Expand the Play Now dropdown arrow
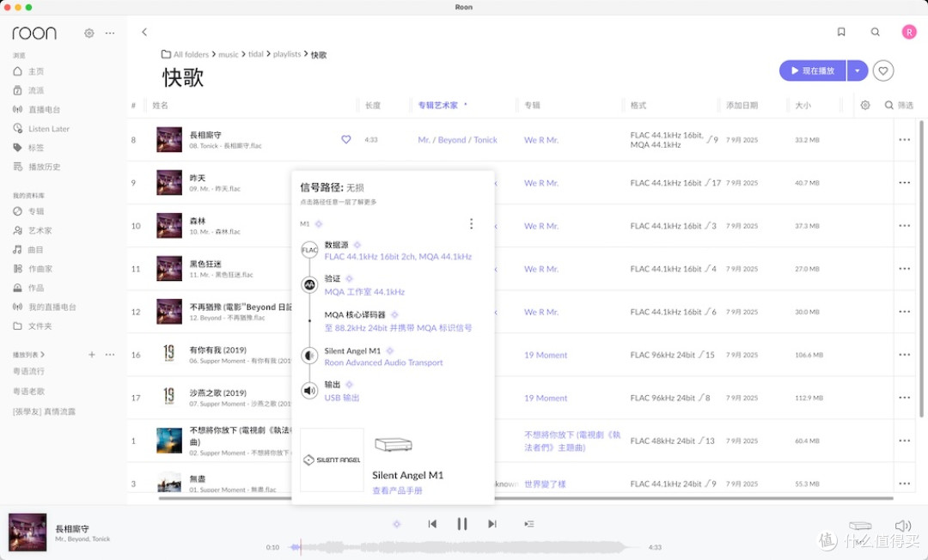Image resolution: width=928 pixels, height=560 pixels. click(x=857, y=71)
